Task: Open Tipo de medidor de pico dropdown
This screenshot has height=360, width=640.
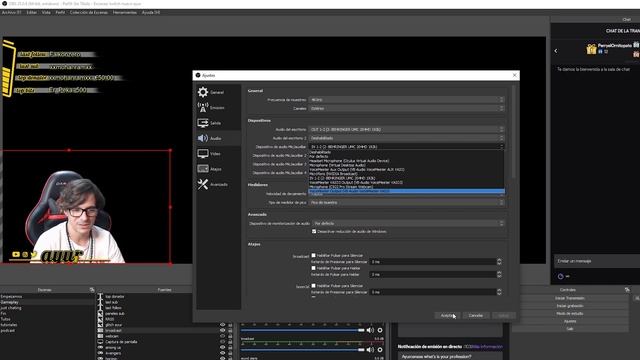Action: tap(407, 202)
